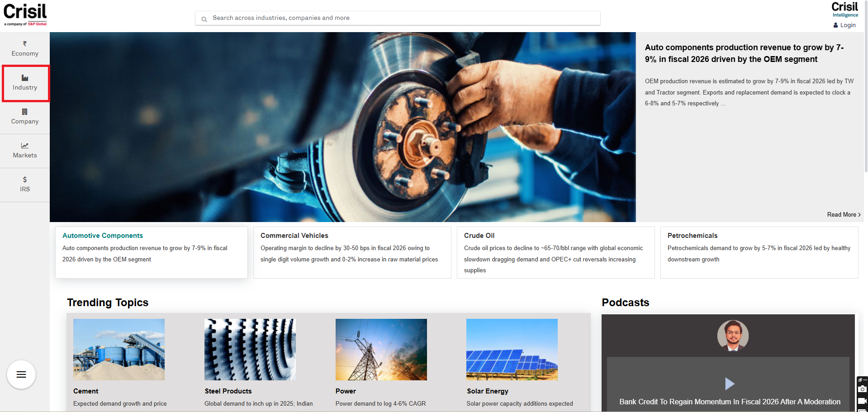
Task: Play the Bank Credit podcast
Action: point(729,384)
